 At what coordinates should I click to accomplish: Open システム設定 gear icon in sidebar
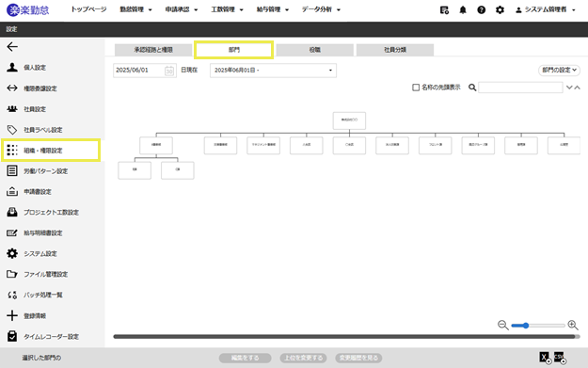pyautogui.click(x=12, y=253)
